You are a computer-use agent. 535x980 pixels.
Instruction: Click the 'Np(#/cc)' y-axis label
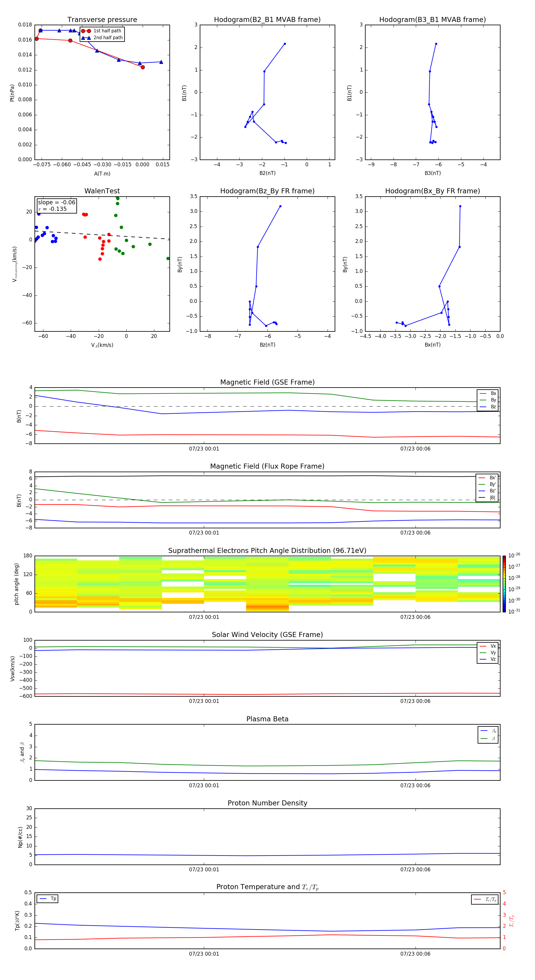pyautogui.click(x=20, y=837)
